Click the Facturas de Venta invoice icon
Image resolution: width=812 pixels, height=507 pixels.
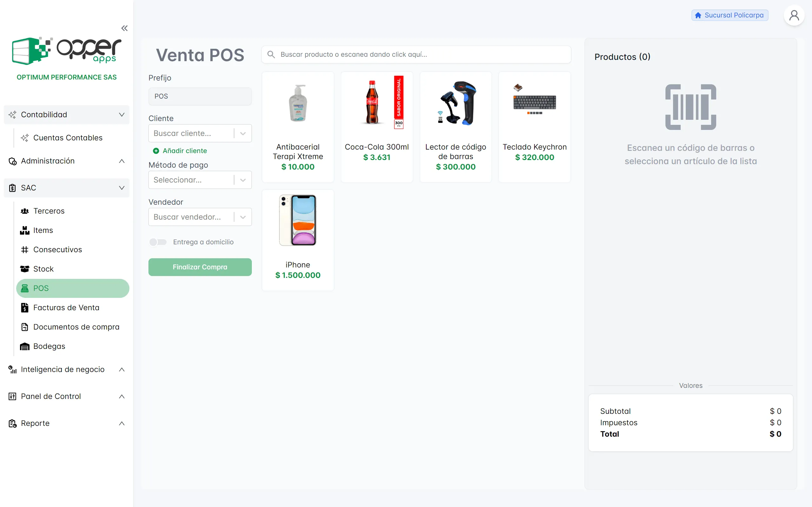(x=25, y=307)
